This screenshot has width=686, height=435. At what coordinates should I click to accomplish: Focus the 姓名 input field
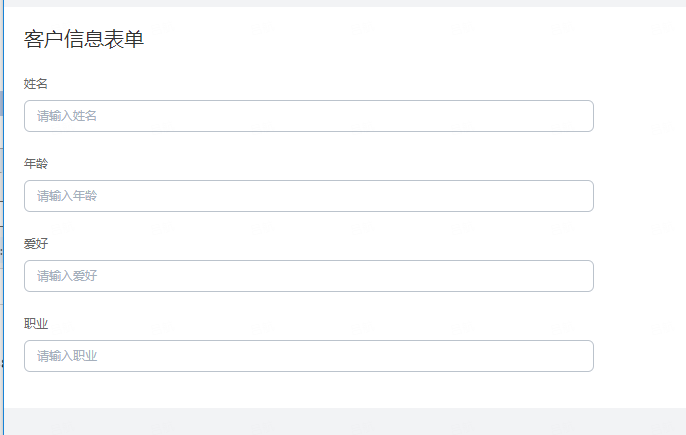pos(308,116)
